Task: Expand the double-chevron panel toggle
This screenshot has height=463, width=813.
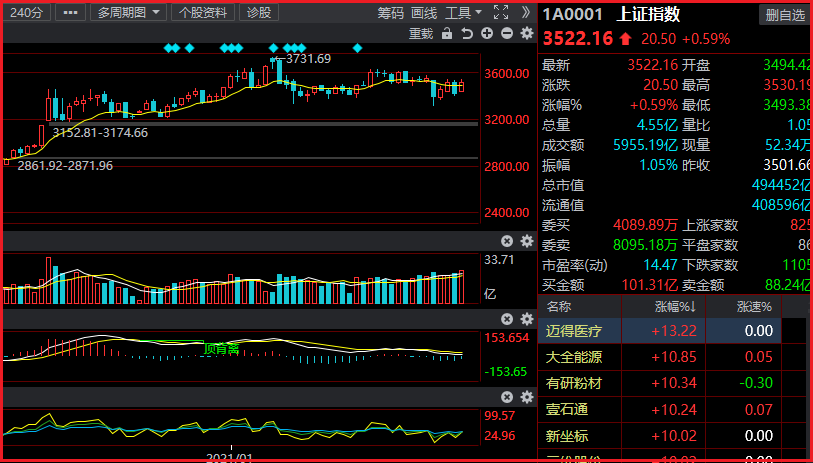Action: (x=526, y=12)
